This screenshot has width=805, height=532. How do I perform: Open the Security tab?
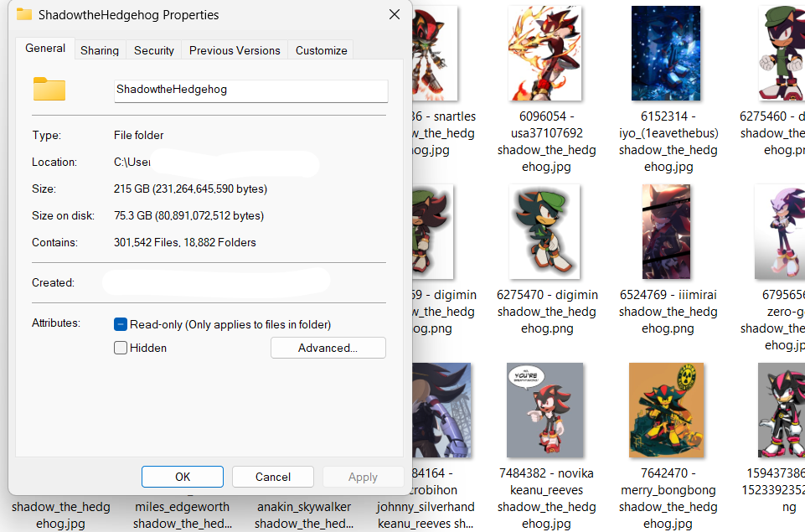coord(154,50)
